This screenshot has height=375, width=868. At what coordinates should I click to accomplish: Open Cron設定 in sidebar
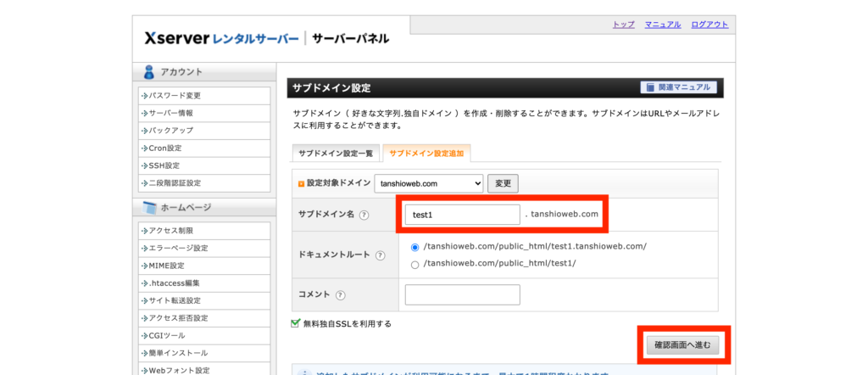click(204, 148)
